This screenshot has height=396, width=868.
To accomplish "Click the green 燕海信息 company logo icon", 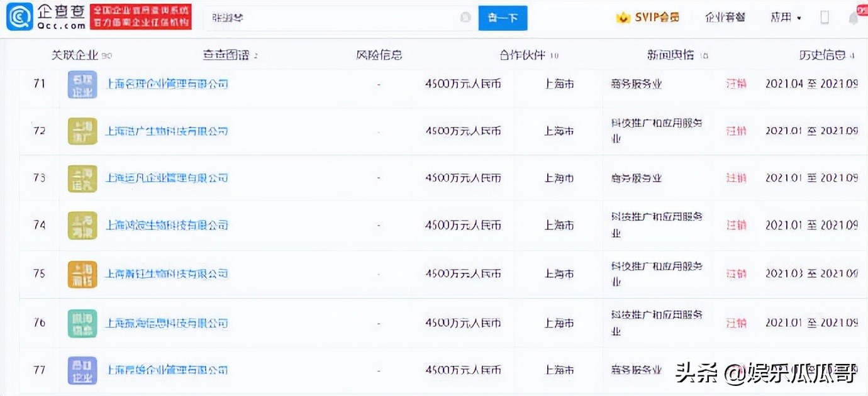I will (82, 322).
